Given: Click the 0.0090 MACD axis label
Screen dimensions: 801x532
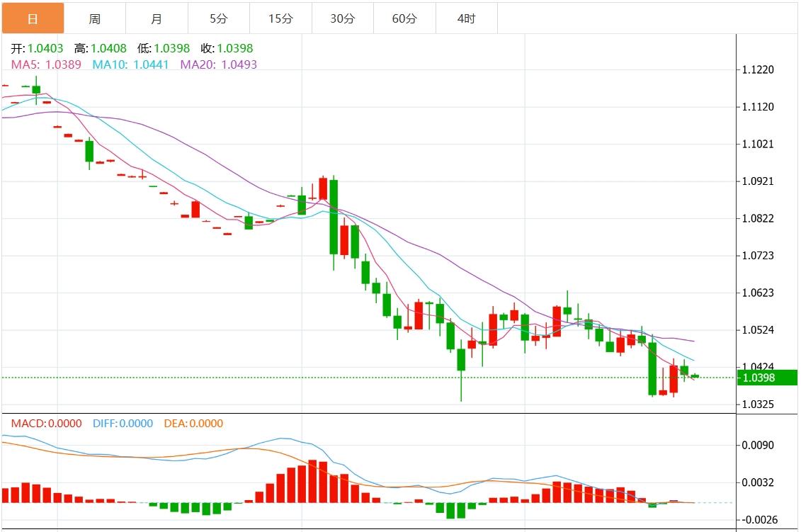Looking at the screenshot, I should (x=758, y=446).
